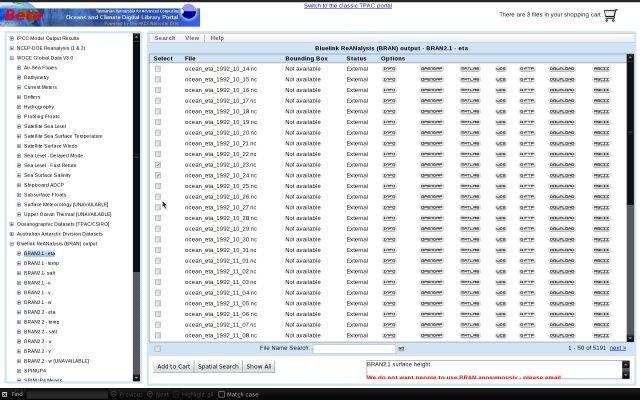Expand Australian Antarctic Division Datasets node
The width and height of the screenshot is (640, 400).
12,234
